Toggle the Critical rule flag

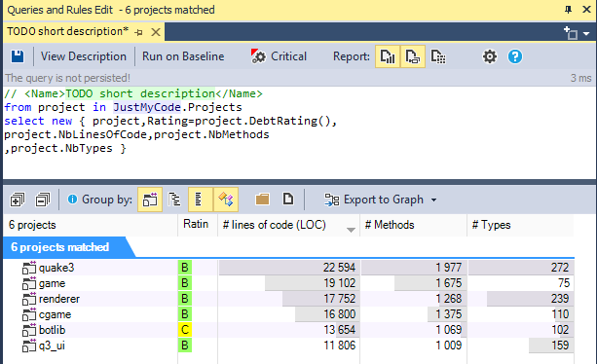click(279, 56)
